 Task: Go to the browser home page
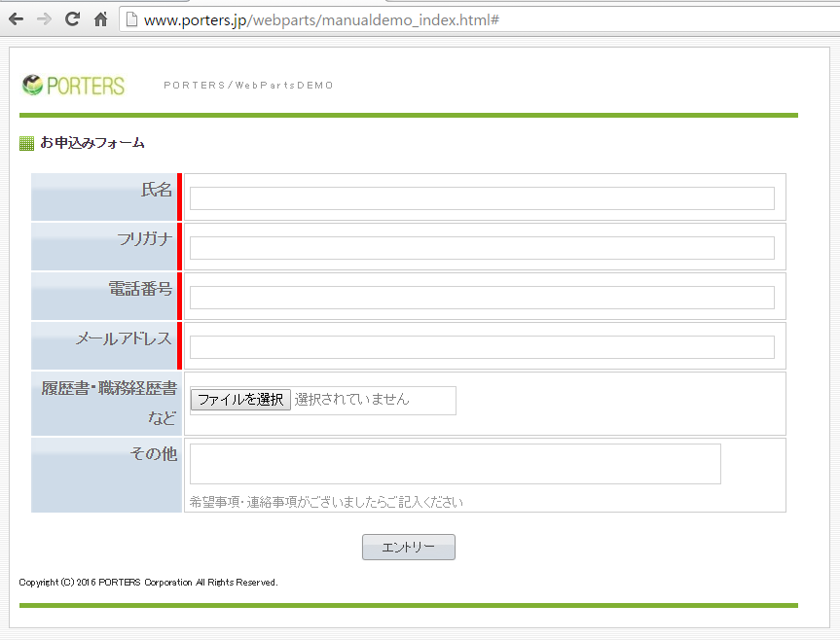click(x=100, y=19)
